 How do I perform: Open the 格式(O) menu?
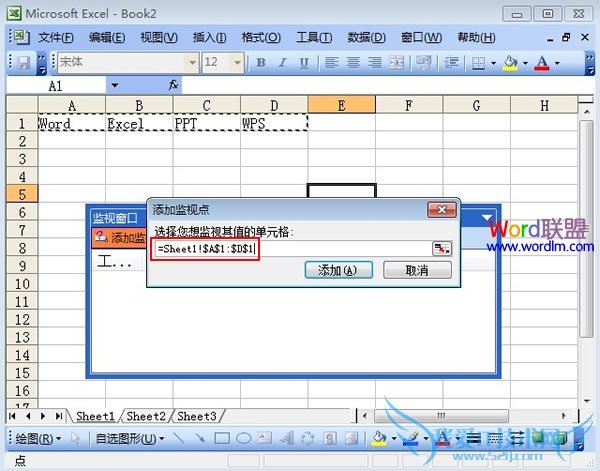[x=261, y=37]
